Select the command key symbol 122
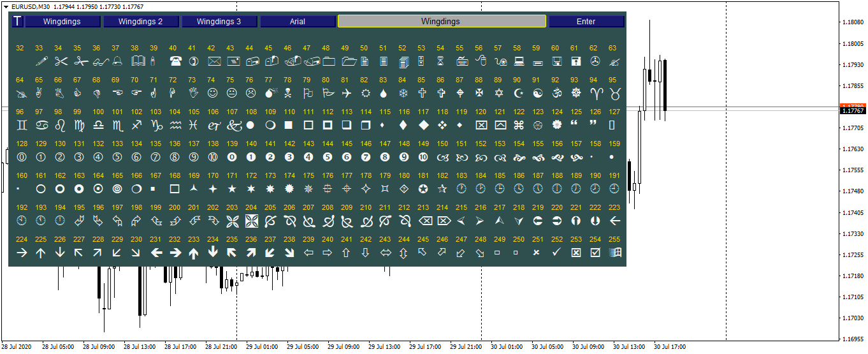Image resolution: width=868 pixels, height=354 pixels. coord(518,125)
